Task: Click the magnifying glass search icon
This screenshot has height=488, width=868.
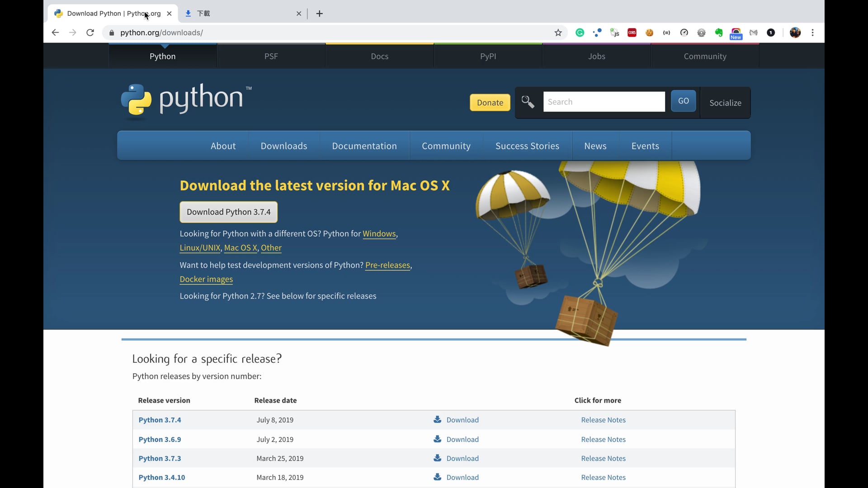Action: pos(528,102)
